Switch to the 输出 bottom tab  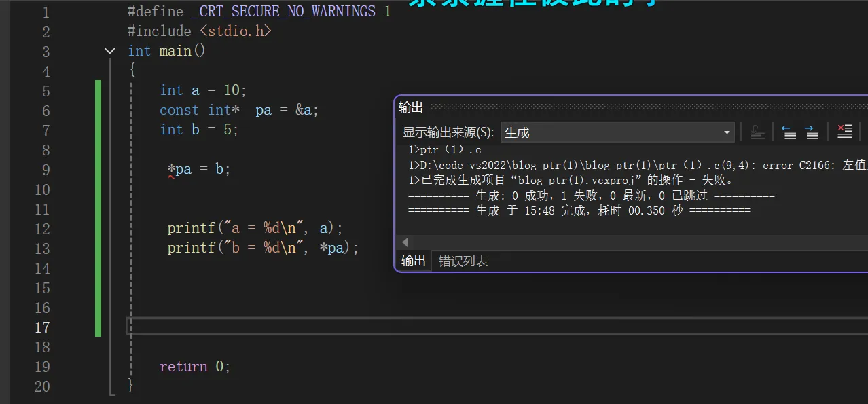(413, 261)
